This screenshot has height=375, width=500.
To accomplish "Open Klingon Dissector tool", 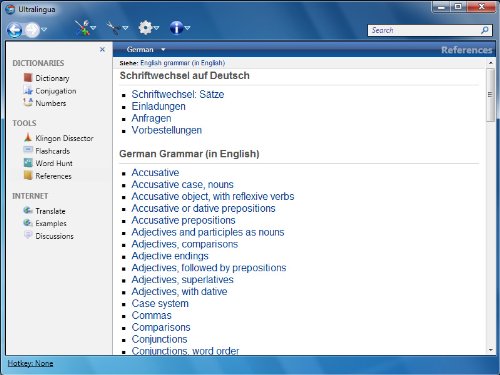I will (x=64, y=138).
